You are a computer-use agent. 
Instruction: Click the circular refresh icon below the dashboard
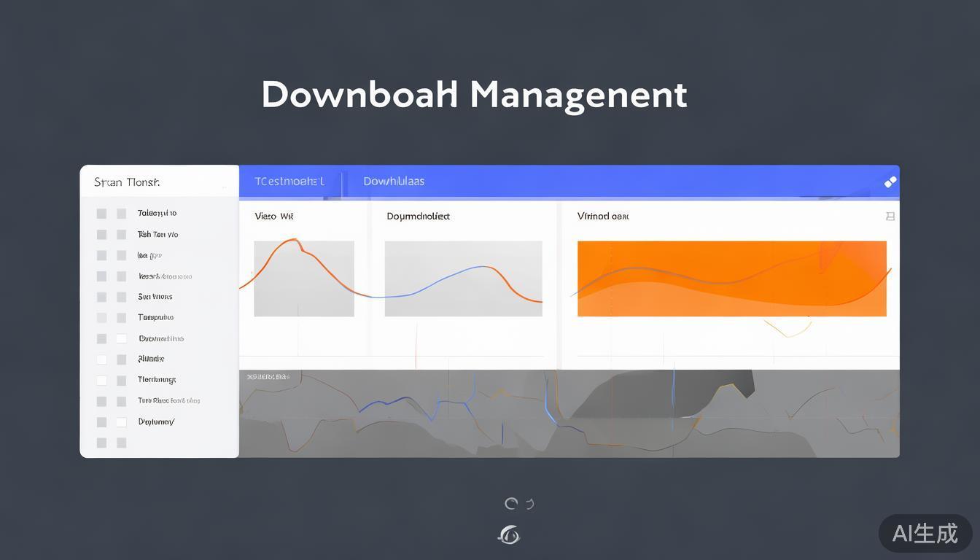pyautogui.click(x=512, y=503)
